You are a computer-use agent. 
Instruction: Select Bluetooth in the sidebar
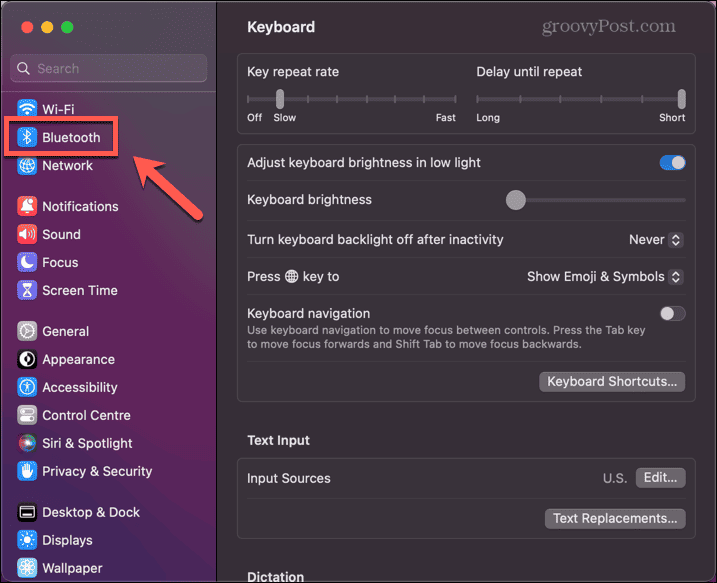[71, 137]
